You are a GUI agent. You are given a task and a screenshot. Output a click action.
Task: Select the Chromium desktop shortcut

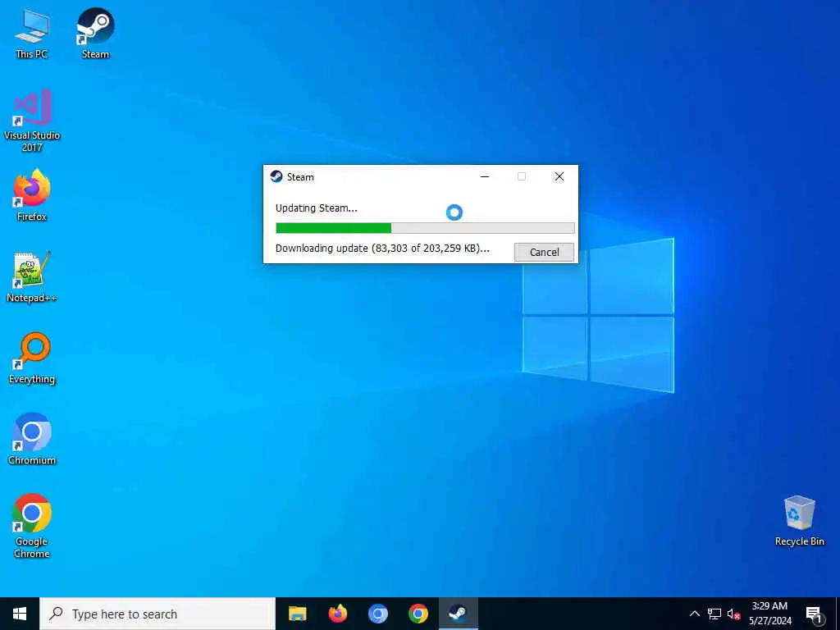[x=32, y=440]
